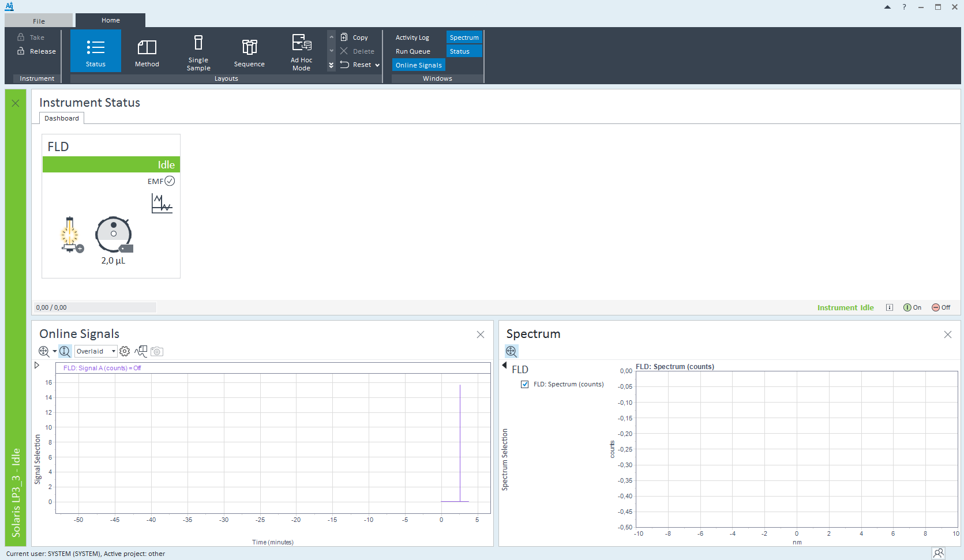Uncheck FLD: Spectrum (counts) in Spectrum panel
964x560 pixels.
(x=524, y=384)
